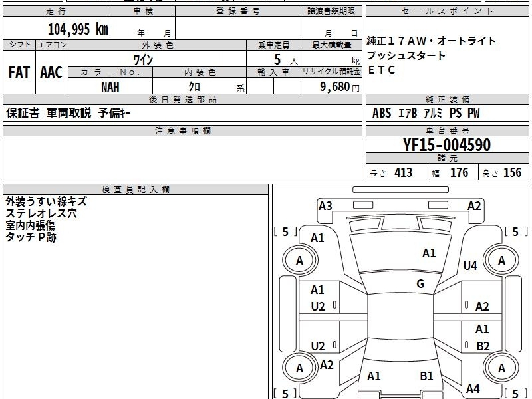Screen dimensions: 532x399
Task: Click the 車台番号 header
Action: 447,131
